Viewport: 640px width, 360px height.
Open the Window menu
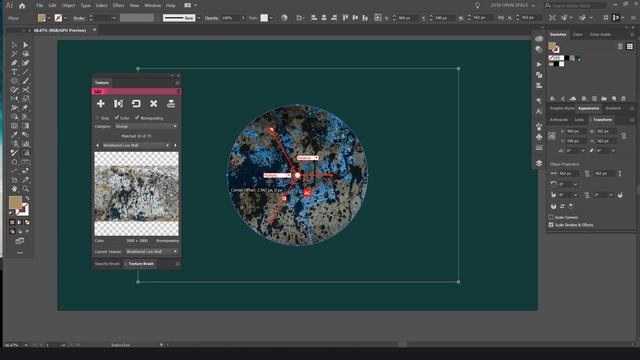point(153,6)
